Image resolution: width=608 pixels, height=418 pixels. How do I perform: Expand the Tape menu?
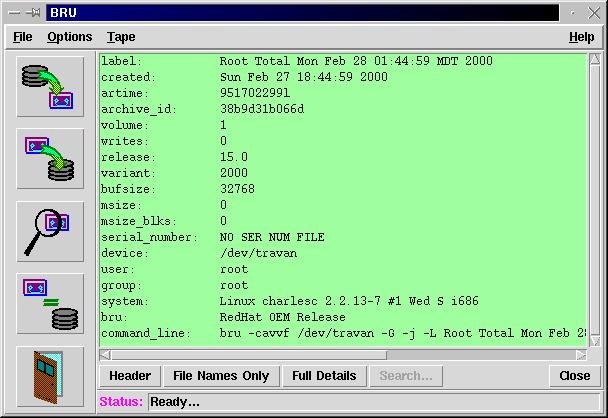pos(121,37)
